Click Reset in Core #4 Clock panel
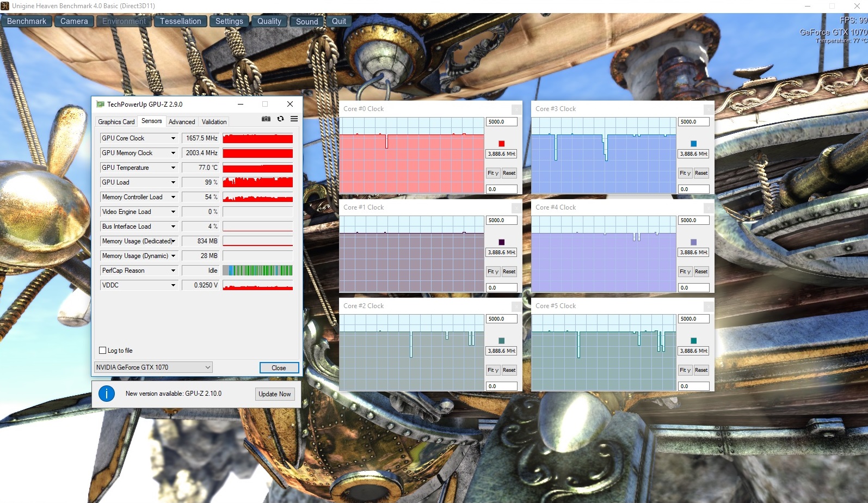Image resolution: width=868 pixels, height=503 pixels. (x=701, y=272)
